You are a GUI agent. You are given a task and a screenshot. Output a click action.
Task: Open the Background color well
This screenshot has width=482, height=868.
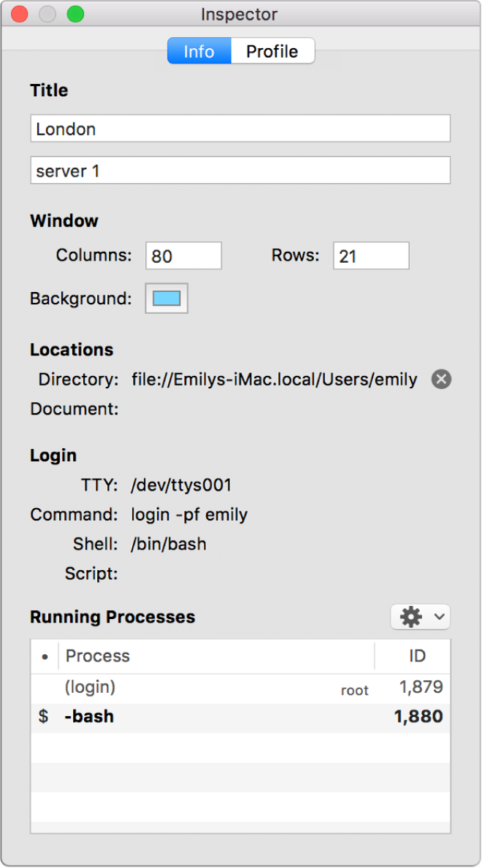pyautogui.click(x=167, y=299)
